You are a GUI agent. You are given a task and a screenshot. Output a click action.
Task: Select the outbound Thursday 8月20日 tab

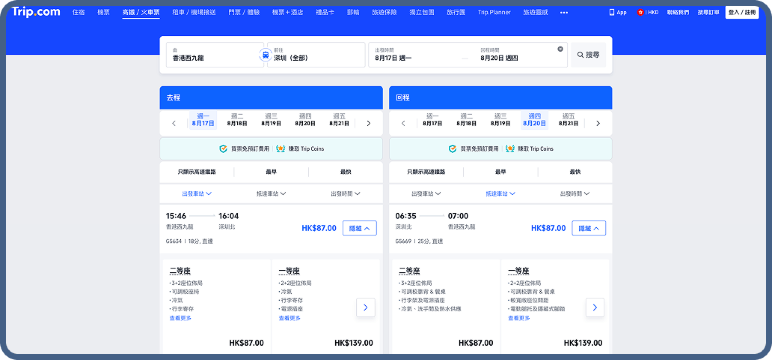[305, 120]
